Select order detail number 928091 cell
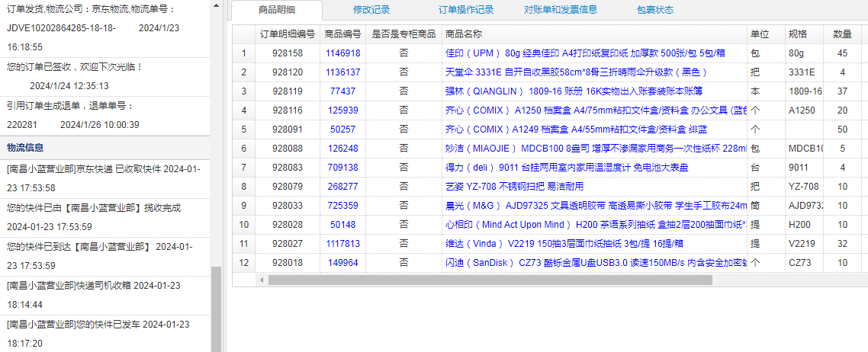868x352 pixels. click(x=288, y=130)
